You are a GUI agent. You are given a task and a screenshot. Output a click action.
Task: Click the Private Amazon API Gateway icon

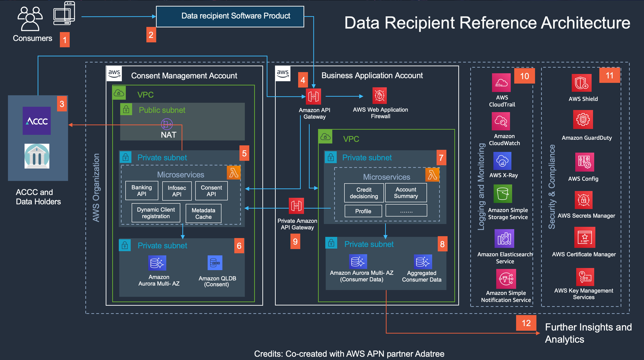coord(296,206)
